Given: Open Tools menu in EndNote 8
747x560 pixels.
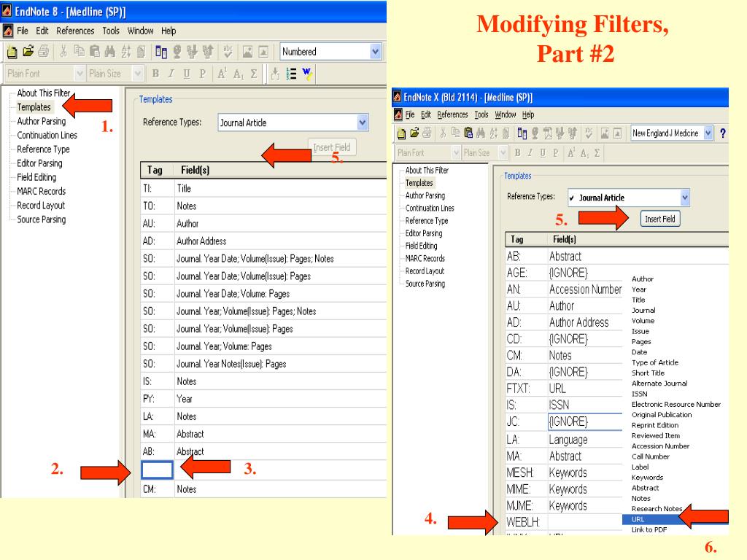Looking at the screenshot, I should click(111, 31).
